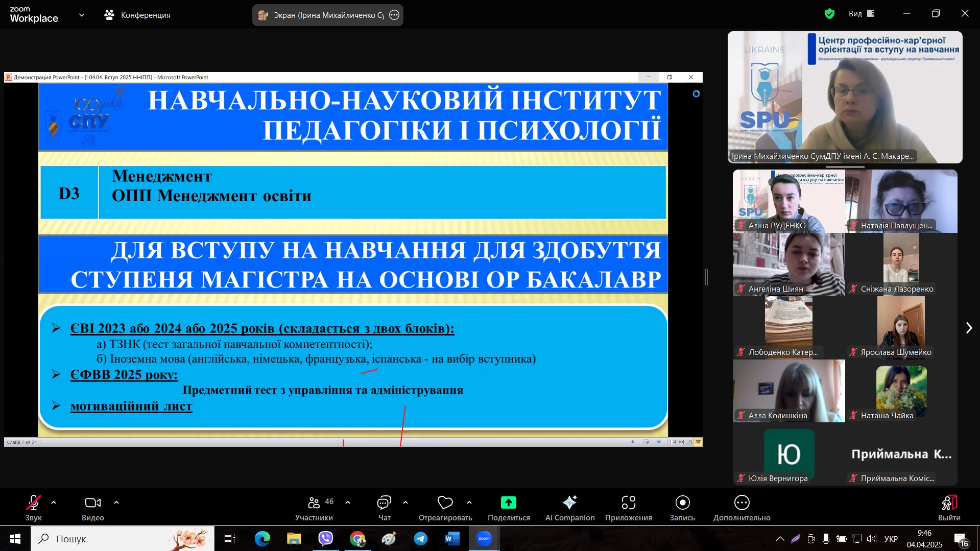Open the Windows Start menu
This screenshot has width=980, height=551.
(x=15, y=539)
